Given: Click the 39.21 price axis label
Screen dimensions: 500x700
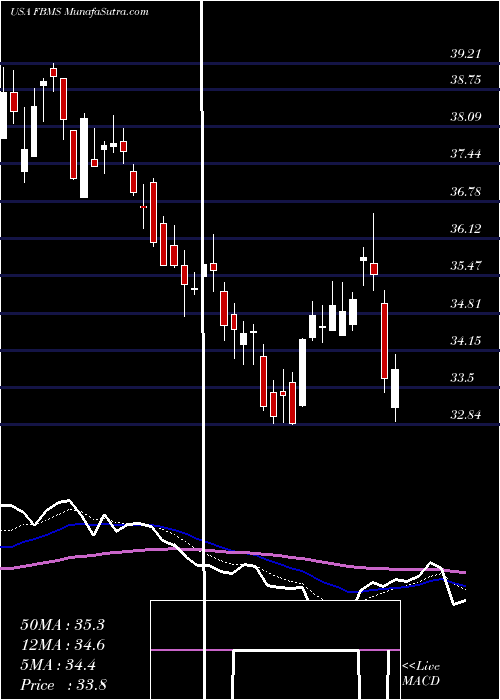Looking at the screenshot, I should (465, 54).
